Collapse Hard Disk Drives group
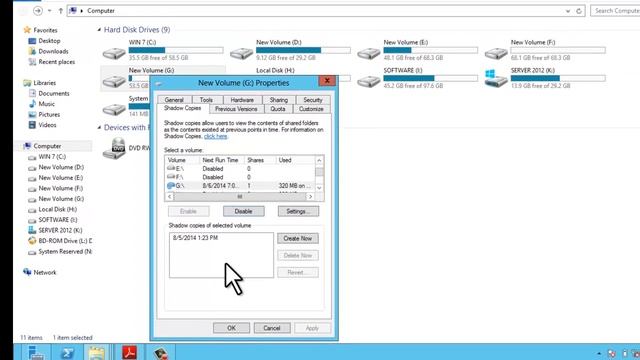This screenshot has height=360, width=640. click(x=99, y=30)
